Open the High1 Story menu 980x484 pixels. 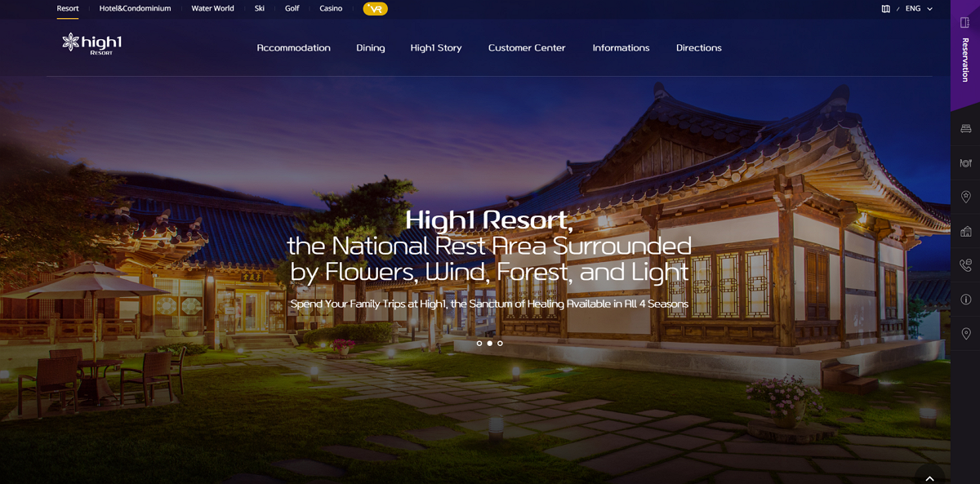click(436, 48)
